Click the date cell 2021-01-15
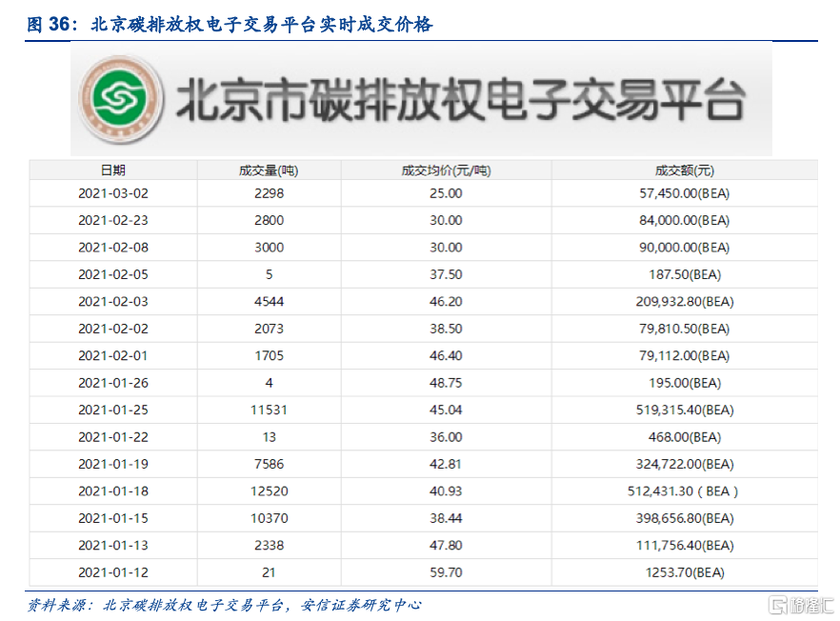 click(x=113, y=518)
